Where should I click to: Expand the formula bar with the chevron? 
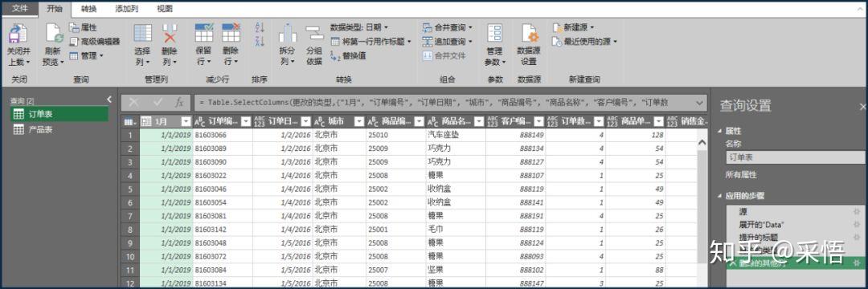(x=700, y=102)
